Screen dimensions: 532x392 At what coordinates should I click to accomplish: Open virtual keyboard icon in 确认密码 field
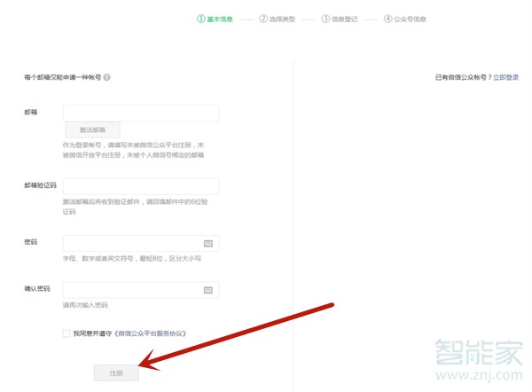pos(208,290)
